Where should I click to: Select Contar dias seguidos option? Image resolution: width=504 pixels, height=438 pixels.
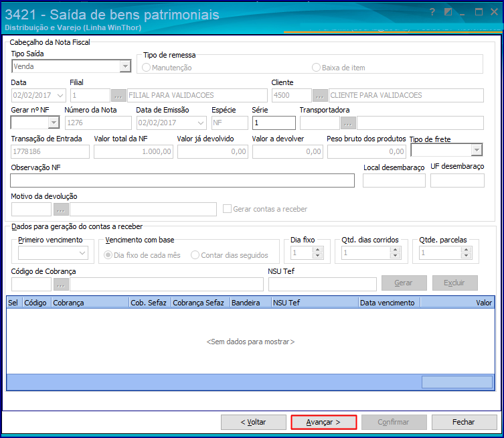(x=195, y=255)
